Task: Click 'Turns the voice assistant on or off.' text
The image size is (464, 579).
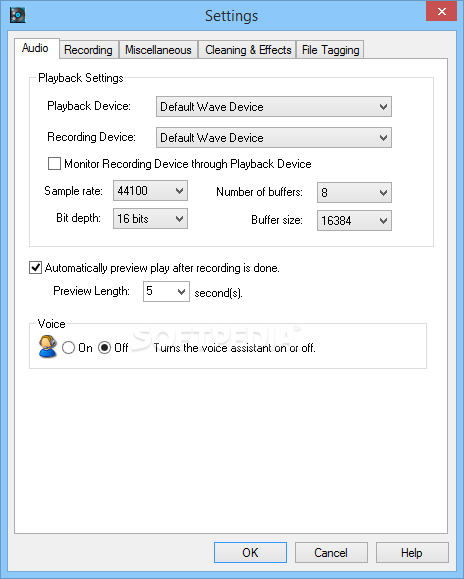Action: coord(234,348)
